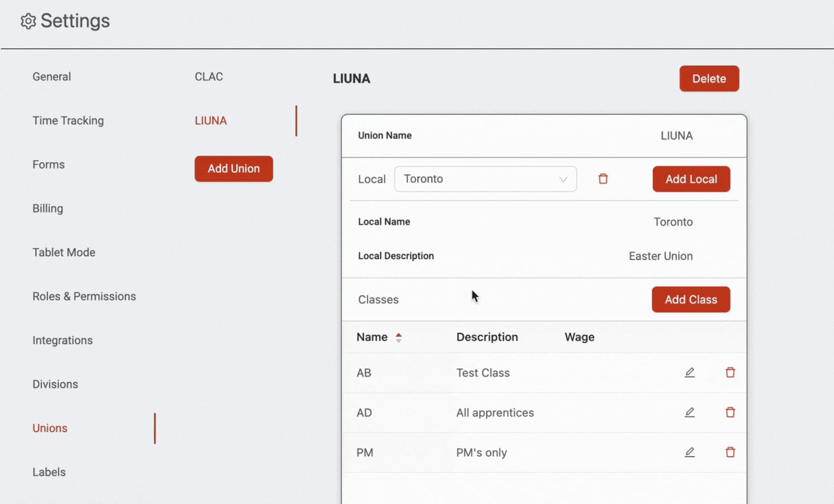This screenshot has height=504, width=834.
Task: Sort classes by Name arrow icon
Action: pyautogui.click(x=398, y=337)
